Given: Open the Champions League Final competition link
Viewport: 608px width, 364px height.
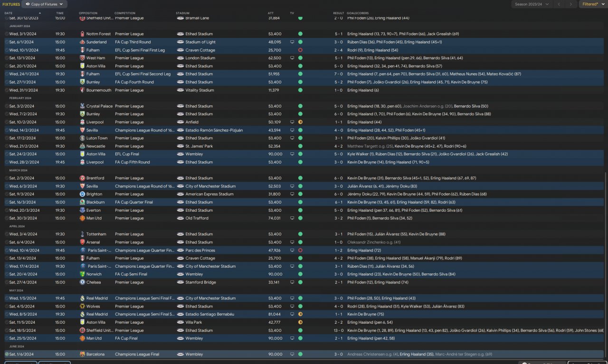Looking at the screenshot, I should (x=138, y=355).
